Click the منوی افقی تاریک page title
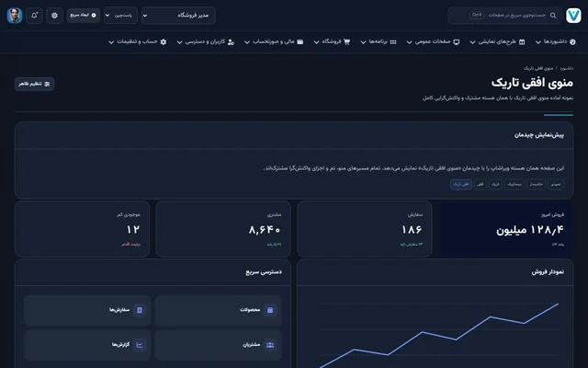 pos(532,83)
